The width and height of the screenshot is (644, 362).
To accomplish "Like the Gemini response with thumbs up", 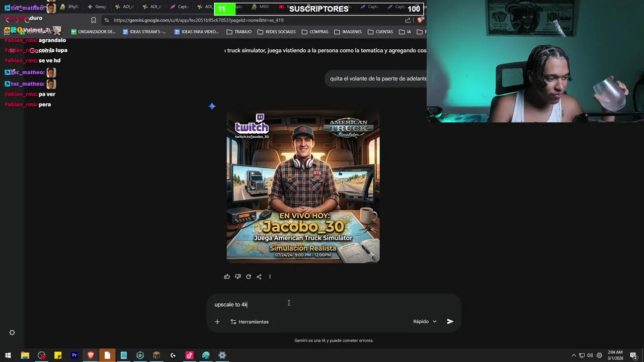I will point(227,277).
